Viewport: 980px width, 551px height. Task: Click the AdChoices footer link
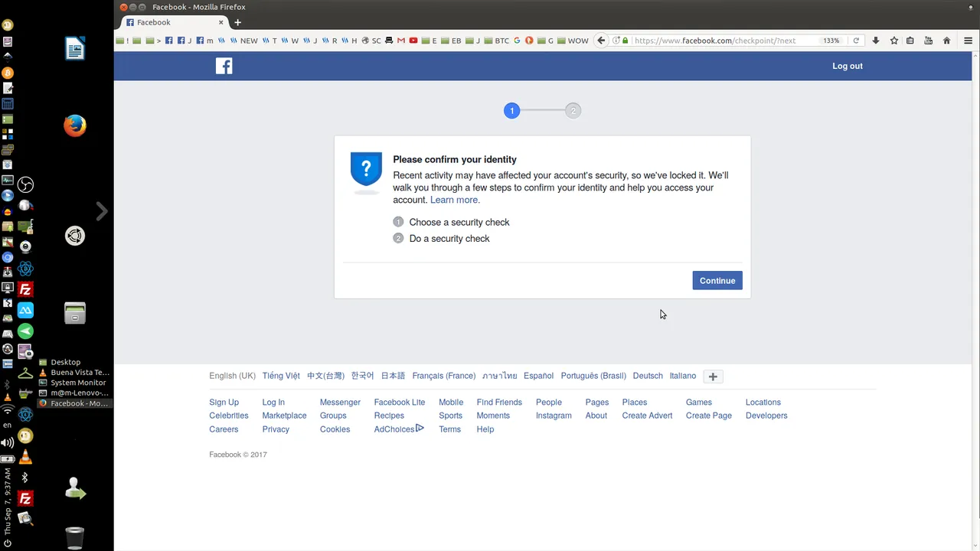398,429
